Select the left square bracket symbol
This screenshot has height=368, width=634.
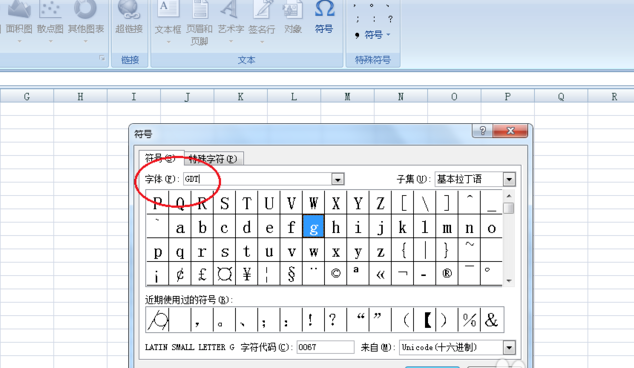click(x=403, y=203)
